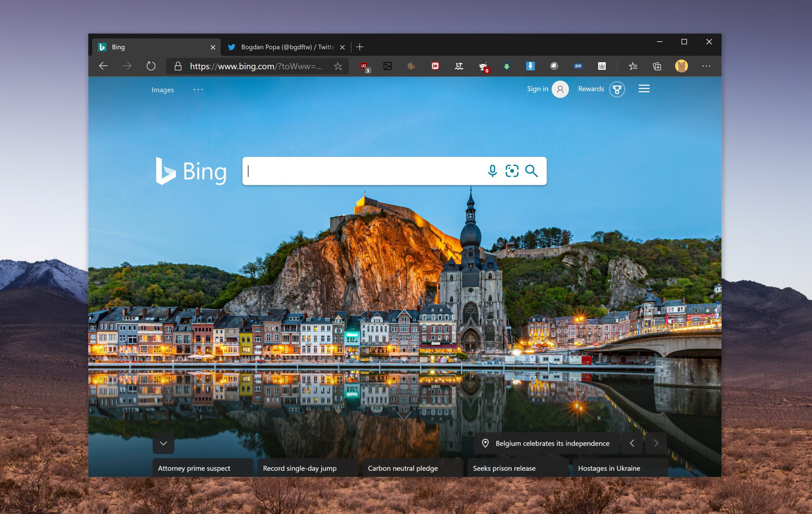This screenshot has width=812, height=514.
Task: Click Bing hamburger navigation menu
Action: 644,89
